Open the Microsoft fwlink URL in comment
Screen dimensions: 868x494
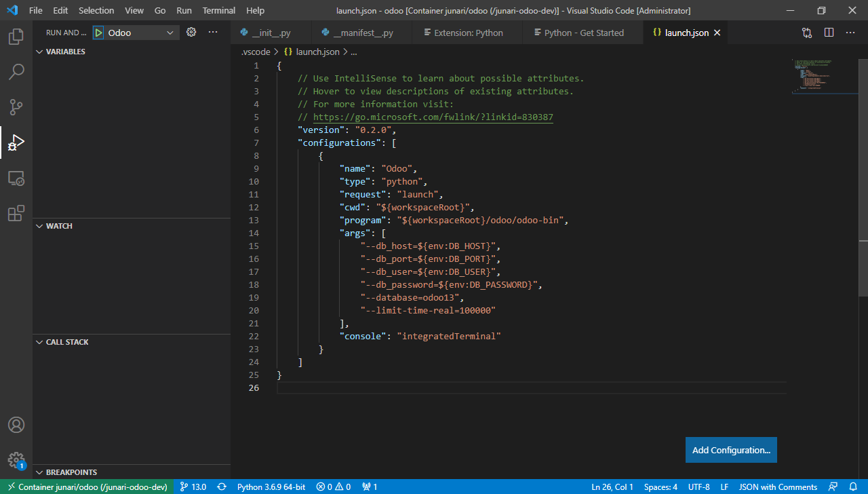[x=433, y=117]
